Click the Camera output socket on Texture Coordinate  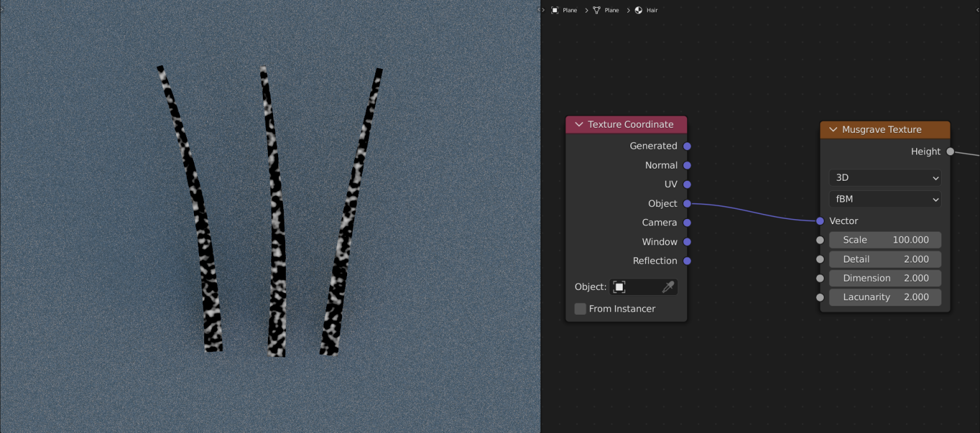click(x=687, y=222)
